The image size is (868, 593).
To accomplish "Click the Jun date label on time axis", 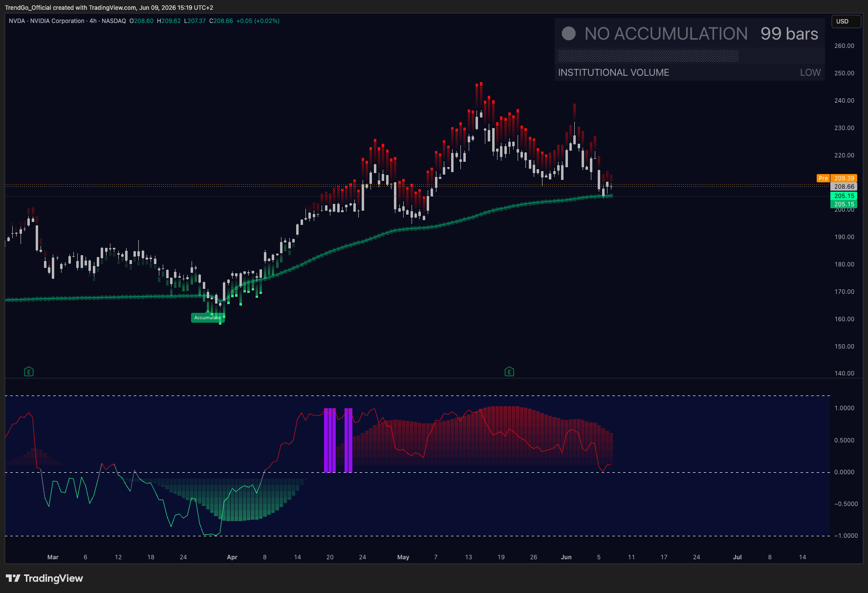I will tap(566, 557).
